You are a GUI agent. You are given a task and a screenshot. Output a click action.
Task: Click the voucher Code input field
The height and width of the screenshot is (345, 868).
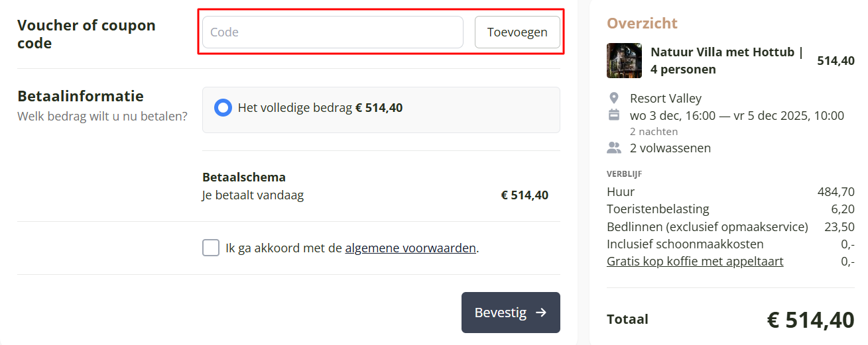click(x=332, y=32)
